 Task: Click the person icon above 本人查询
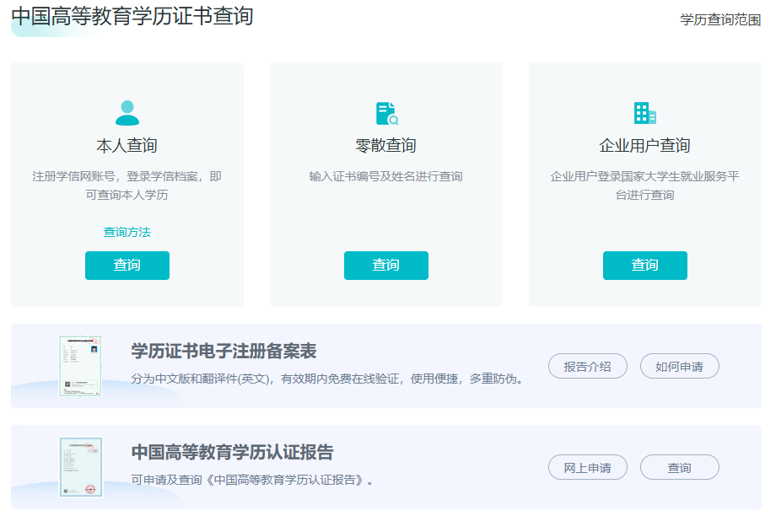click(127, 111)
